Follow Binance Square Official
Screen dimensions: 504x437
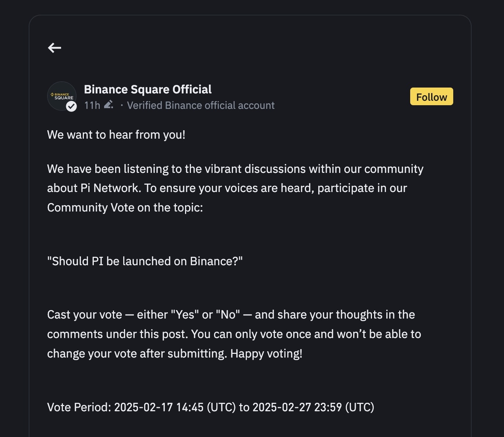(x=432, y=97)
